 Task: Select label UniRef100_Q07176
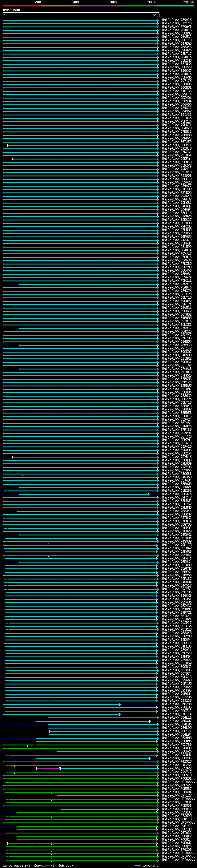177,81
